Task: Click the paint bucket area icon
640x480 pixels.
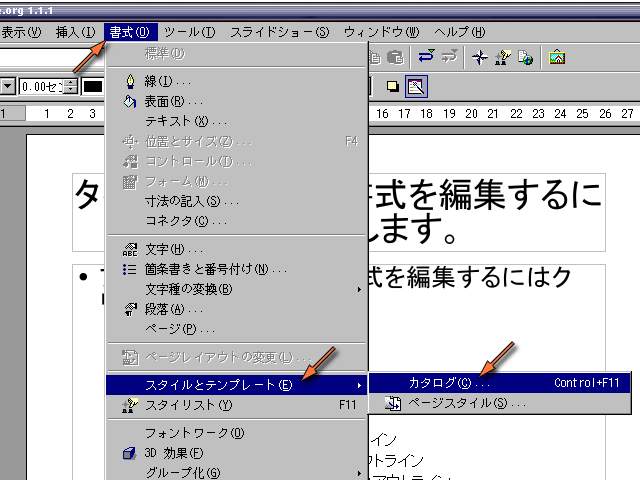Action: [130, 101]
